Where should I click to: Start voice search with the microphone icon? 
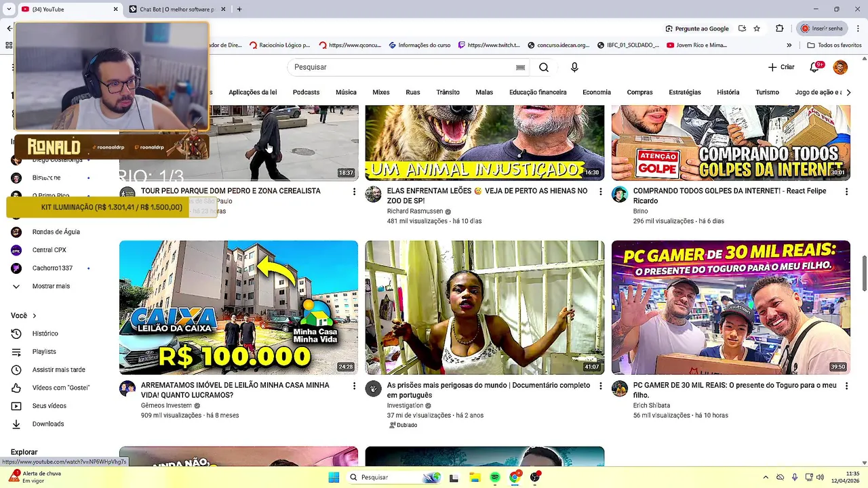click(574, 67)
